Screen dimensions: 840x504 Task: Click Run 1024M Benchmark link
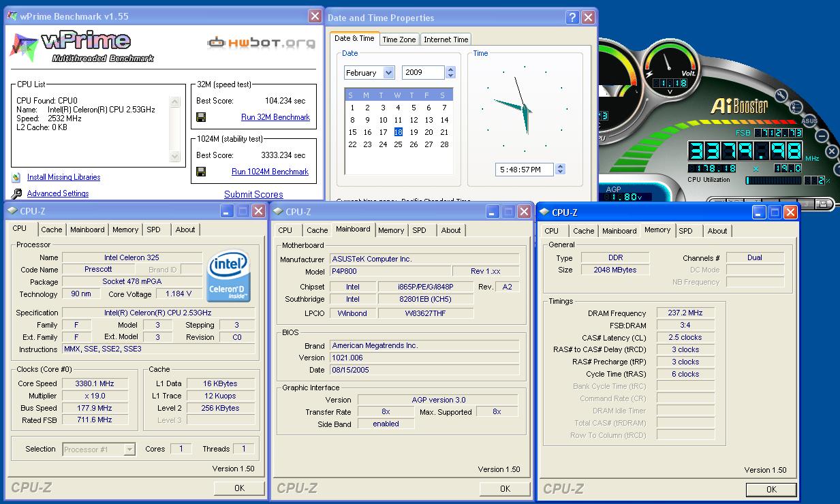pos(270,172)
